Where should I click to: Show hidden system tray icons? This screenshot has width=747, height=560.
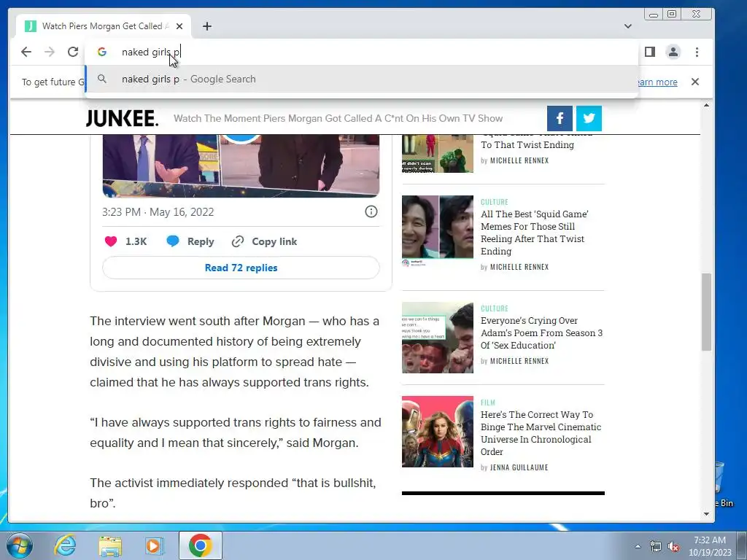[x=638, y=546]
